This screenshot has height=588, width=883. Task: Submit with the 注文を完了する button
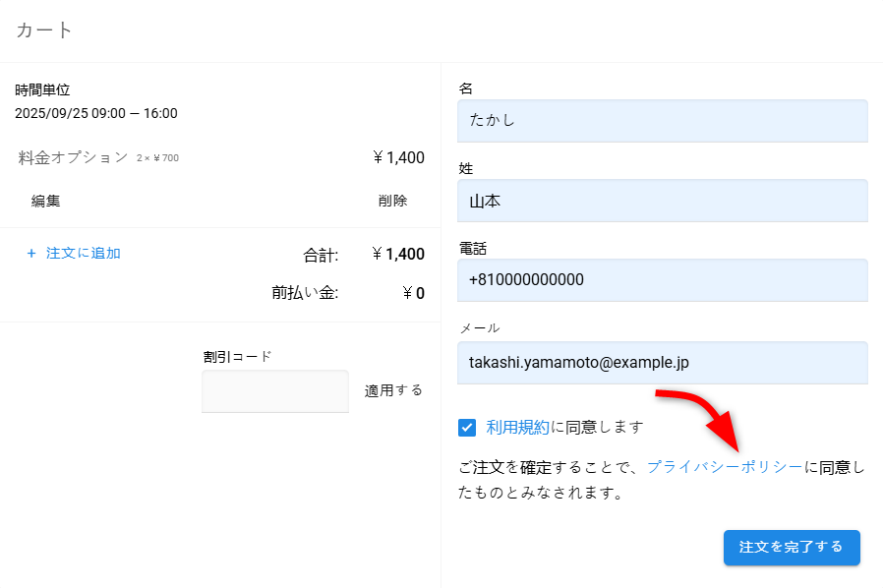[792, 547]
